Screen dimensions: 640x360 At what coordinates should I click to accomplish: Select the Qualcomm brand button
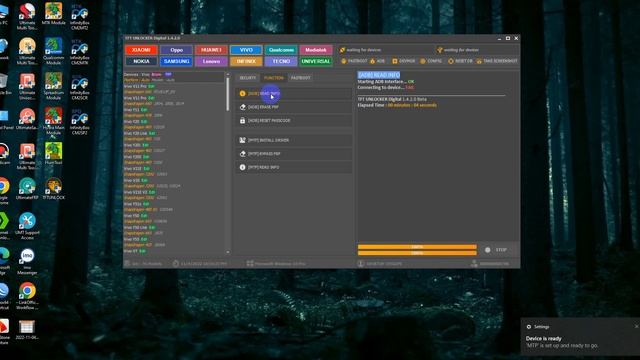[281, 50]
